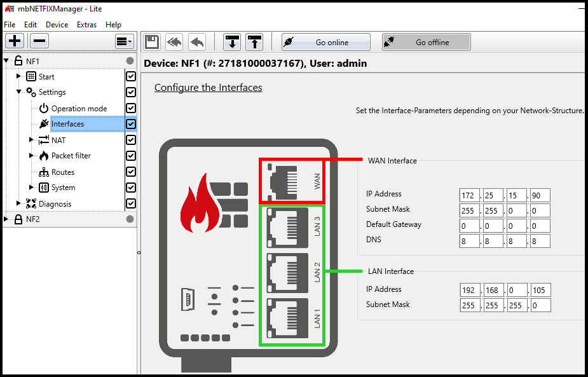Save configuration with the floppy disk icon

coord(151,42)
